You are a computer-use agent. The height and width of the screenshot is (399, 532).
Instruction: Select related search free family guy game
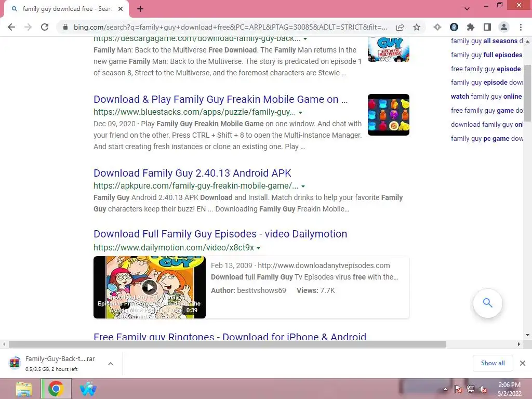[x=486, y=110]
